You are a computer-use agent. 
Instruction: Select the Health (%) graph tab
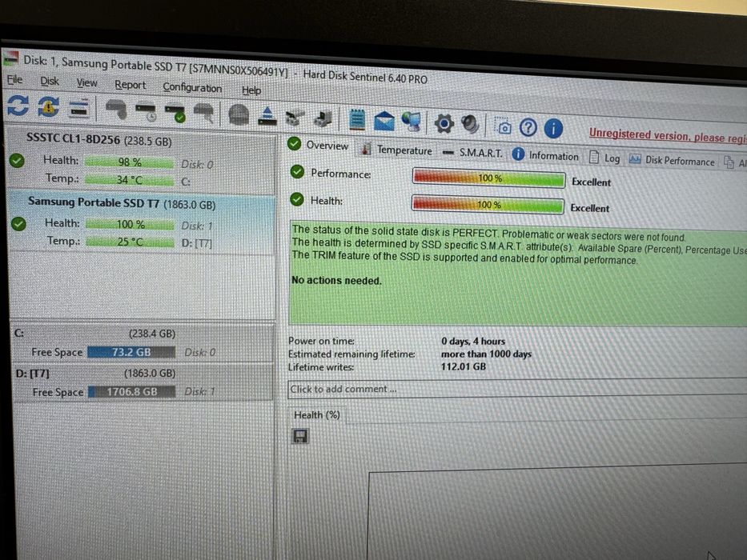(x=317, y=414)
